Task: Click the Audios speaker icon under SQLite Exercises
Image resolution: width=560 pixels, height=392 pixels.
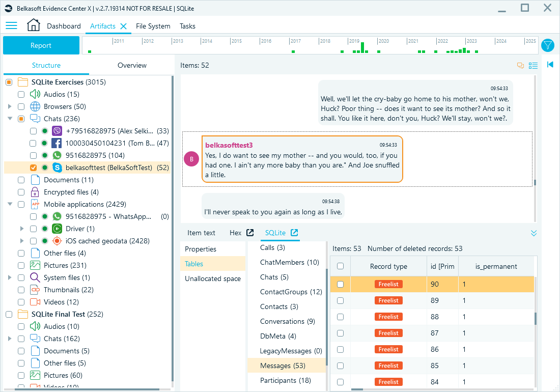Action: pyautogui.click(x=35, y=94)
